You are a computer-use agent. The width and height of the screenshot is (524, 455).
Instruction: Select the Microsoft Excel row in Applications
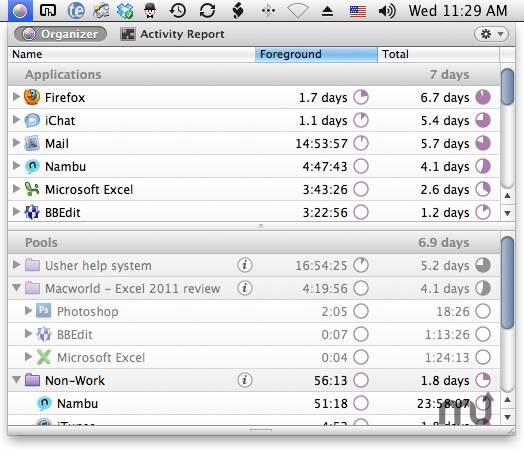point(254,189)
